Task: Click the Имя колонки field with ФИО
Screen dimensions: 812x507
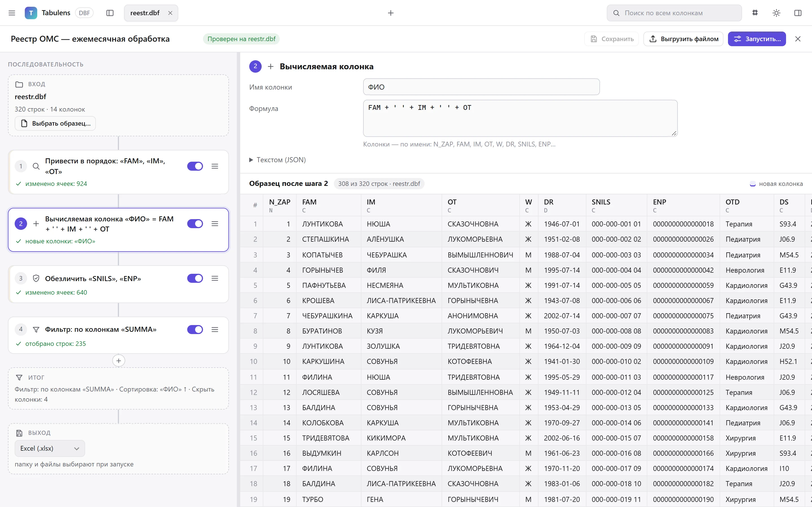Action: (x=481, y=87)
